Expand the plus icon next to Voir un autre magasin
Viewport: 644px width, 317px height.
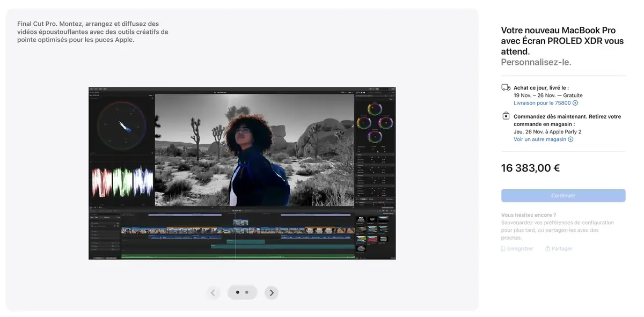coord(570,139)
